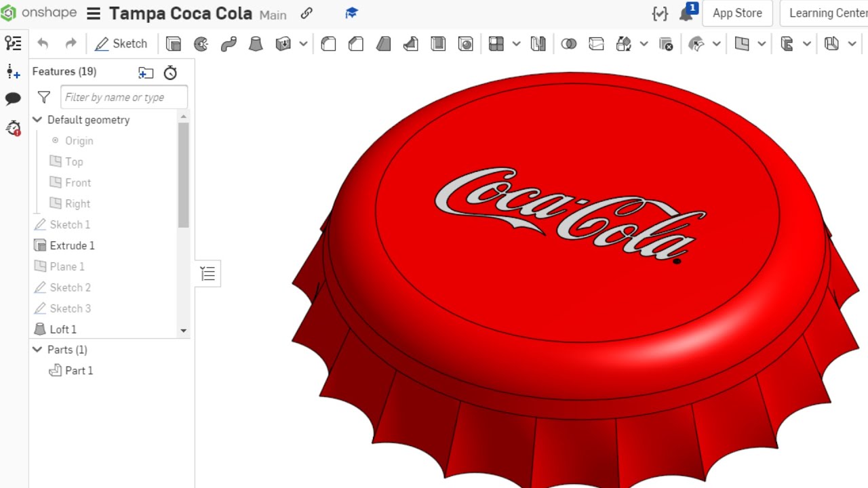The image size is (868, 488).
Task: Click the redo arrow
Action: (x=71, y=44)
